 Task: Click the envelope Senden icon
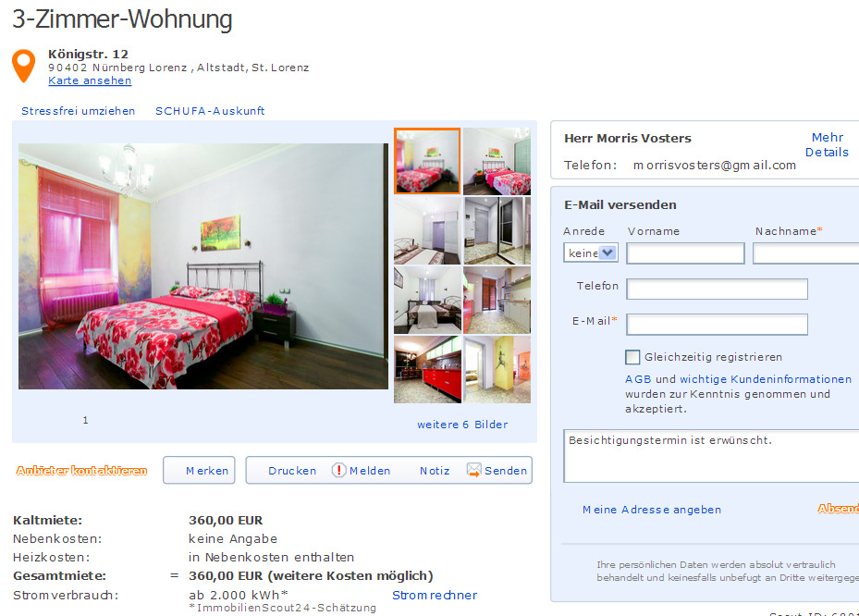[473, 470]
